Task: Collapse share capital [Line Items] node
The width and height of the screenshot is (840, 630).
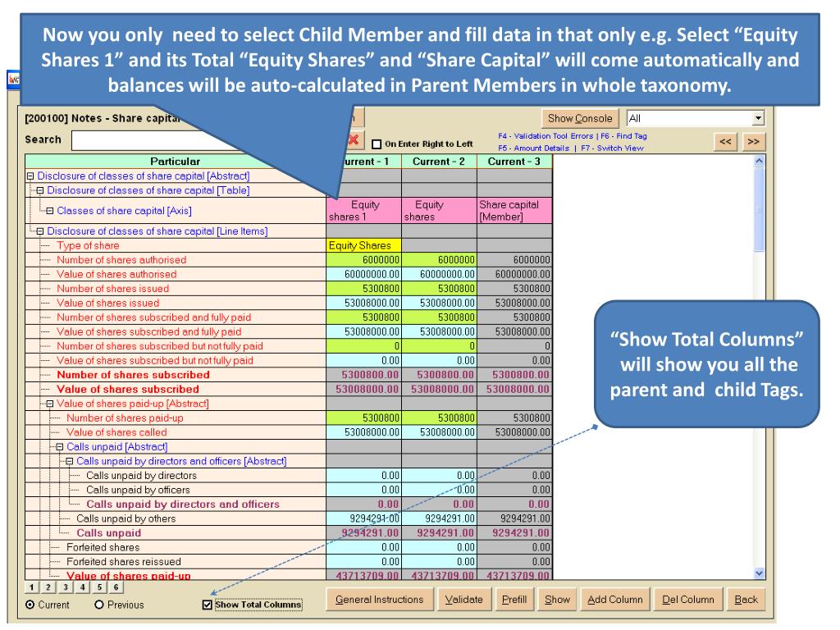Action: click(x=40, y=231)
